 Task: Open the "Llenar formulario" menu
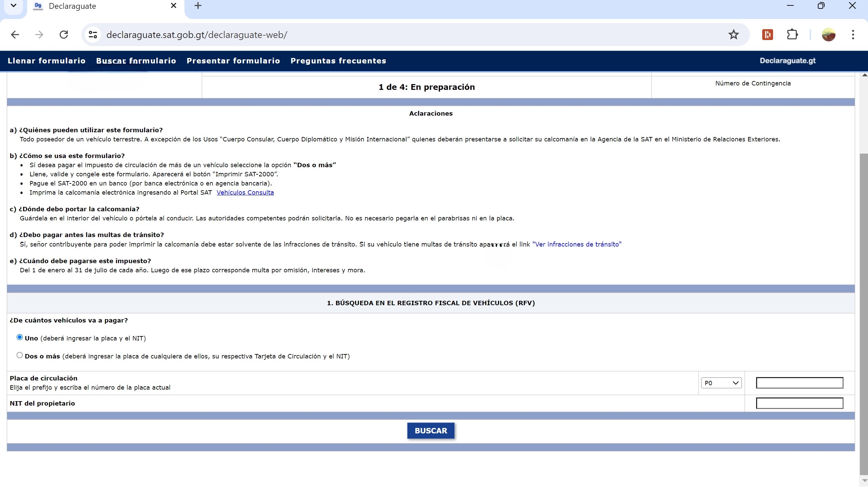pos(46,61)
